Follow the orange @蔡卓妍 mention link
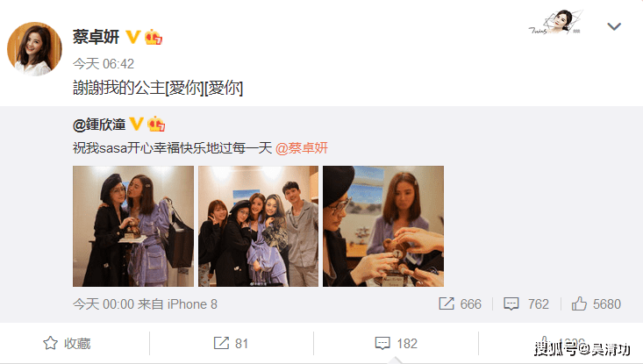Viewport: 643px width, 364px height. pyautogui.click(x=302, y=148)
